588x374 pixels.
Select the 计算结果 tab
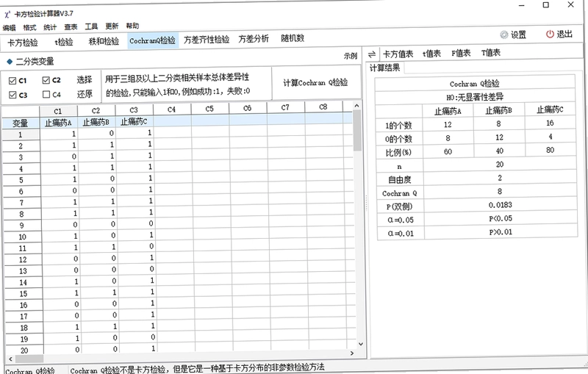384,68
